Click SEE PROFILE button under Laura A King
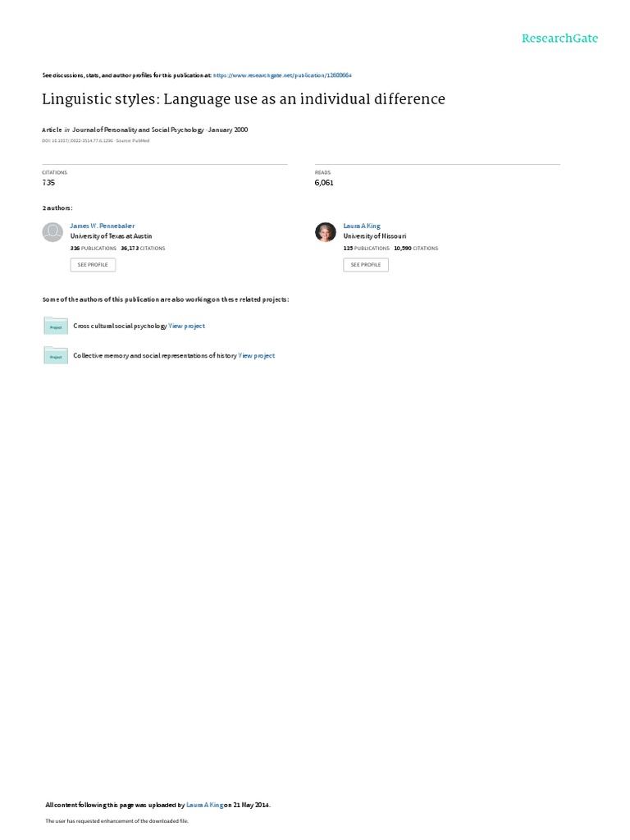 366,265
